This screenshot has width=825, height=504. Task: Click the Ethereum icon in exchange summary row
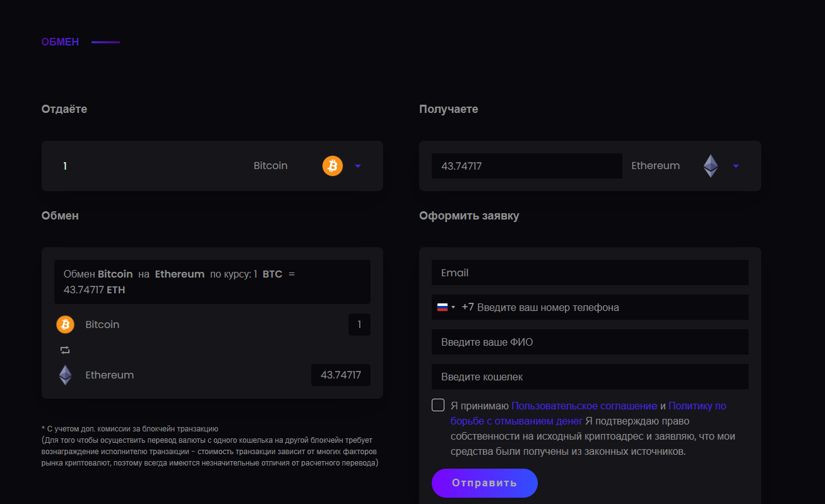pyautogui.click(x=65, y=375)
